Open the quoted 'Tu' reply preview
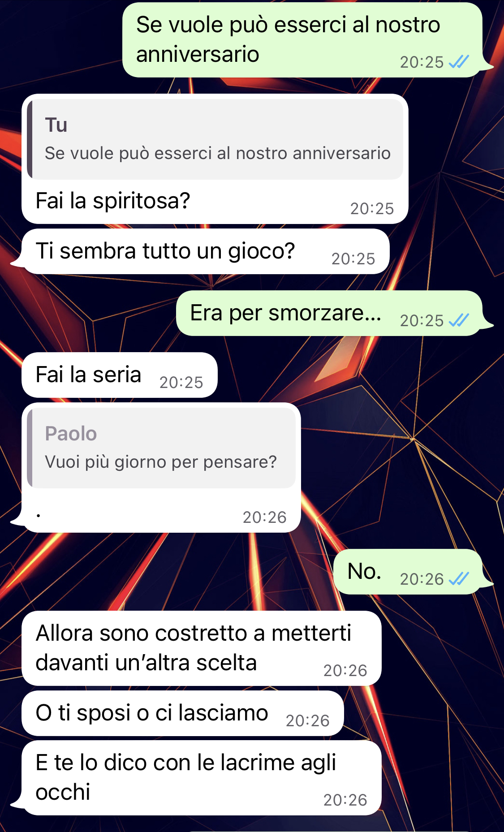The width and height of the screenshot is (504, 832). (215, 139)
